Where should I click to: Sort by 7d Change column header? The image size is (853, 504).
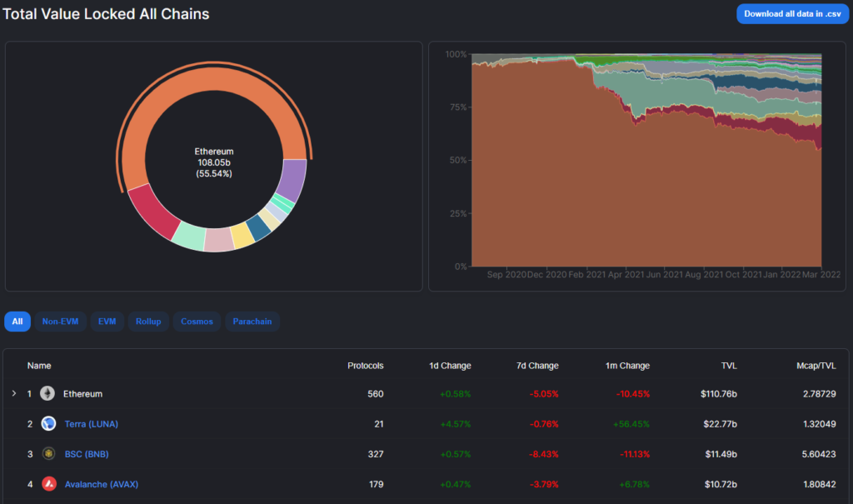click(x=537, y=366)
